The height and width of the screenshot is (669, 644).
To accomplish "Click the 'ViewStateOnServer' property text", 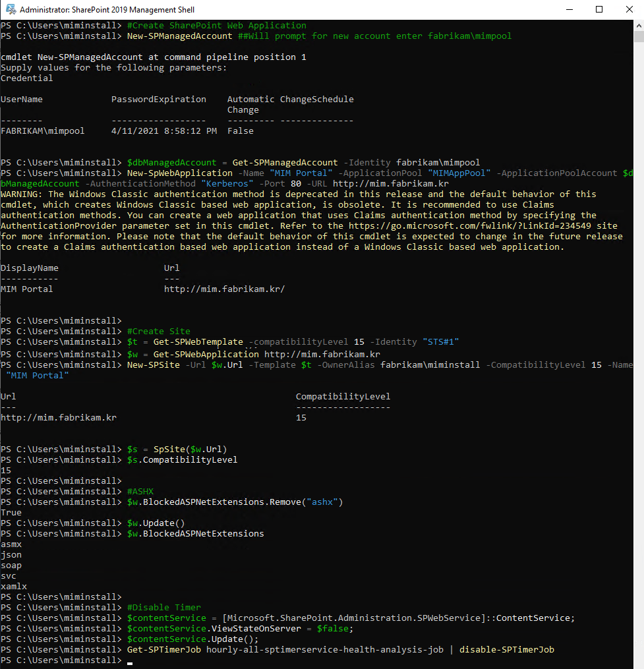I will [256, 629].
